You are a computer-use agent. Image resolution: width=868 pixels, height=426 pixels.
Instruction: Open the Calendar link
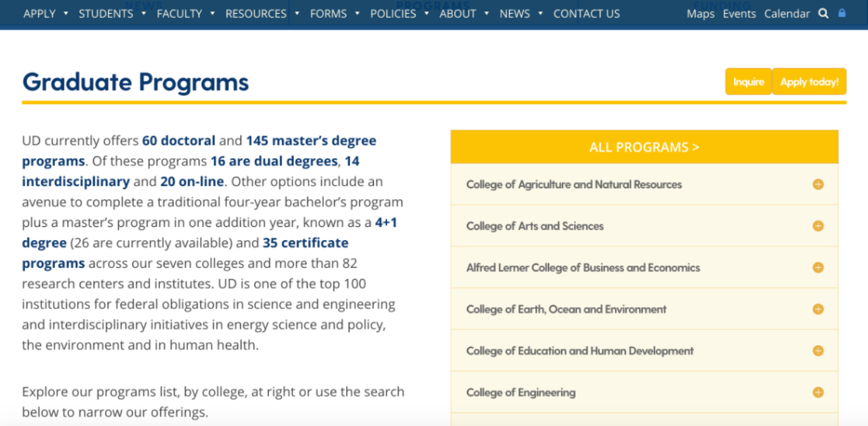[x=787, y=13]
